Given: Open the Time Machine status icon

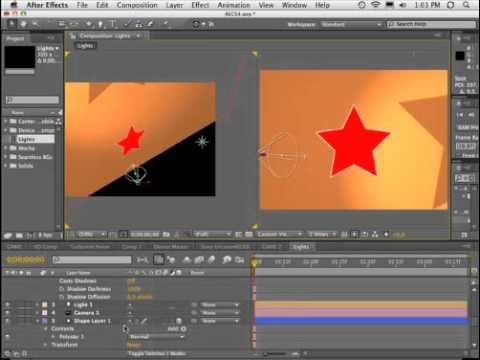Looking at the screenshot, I should pyautogui.click(x=362, y=5).
